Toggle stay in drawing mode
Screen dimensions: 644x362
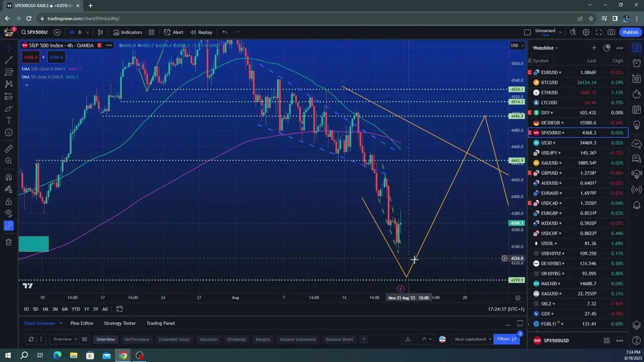click(9, 190)
